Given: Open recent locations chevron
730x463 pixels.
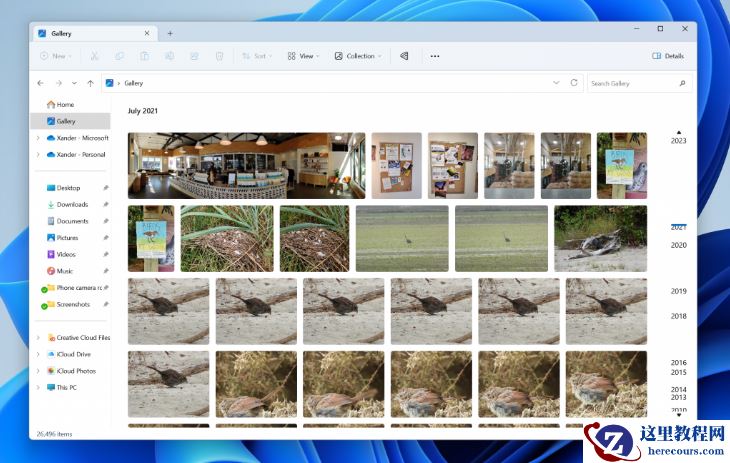Looking at the screenshot, I should 74,83.
